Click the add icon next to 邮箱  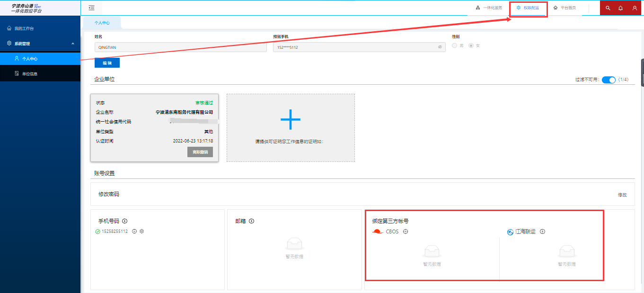tap(252, 221)
